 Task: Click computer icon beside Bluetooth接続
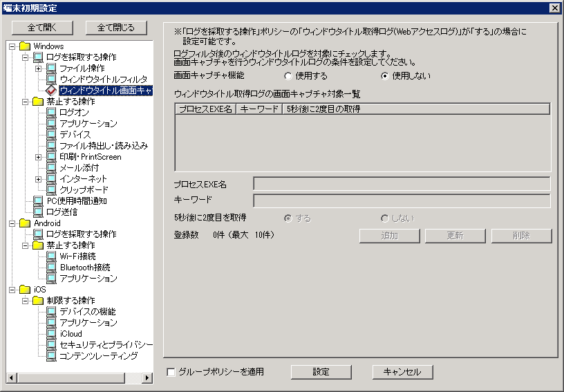click(x=51, y=267)
